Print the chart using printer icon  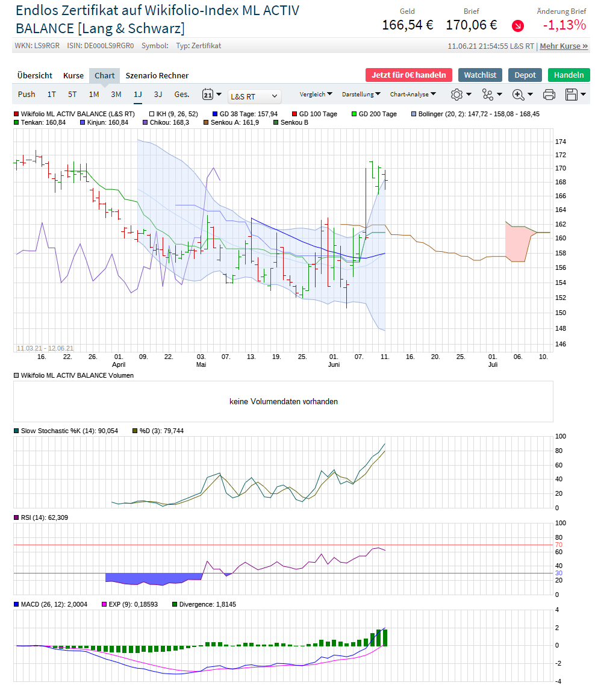(x=549, y=95)
